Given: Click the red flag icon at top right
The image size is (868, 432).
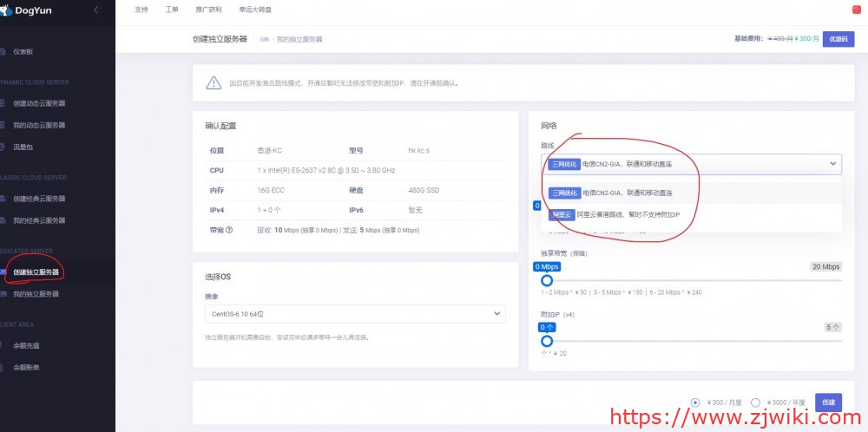Looking at the screenshot, I should (856, 10).
